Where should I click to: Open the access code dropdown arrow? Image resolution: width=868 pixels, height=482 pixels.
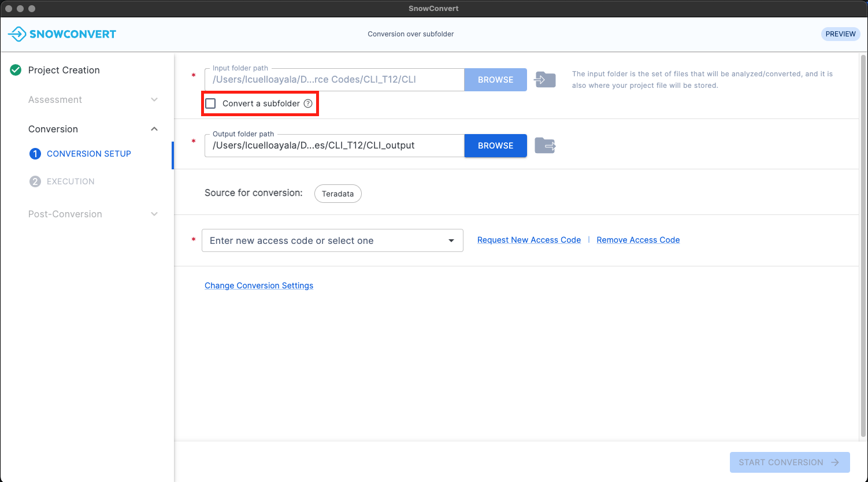click(451, 240)
